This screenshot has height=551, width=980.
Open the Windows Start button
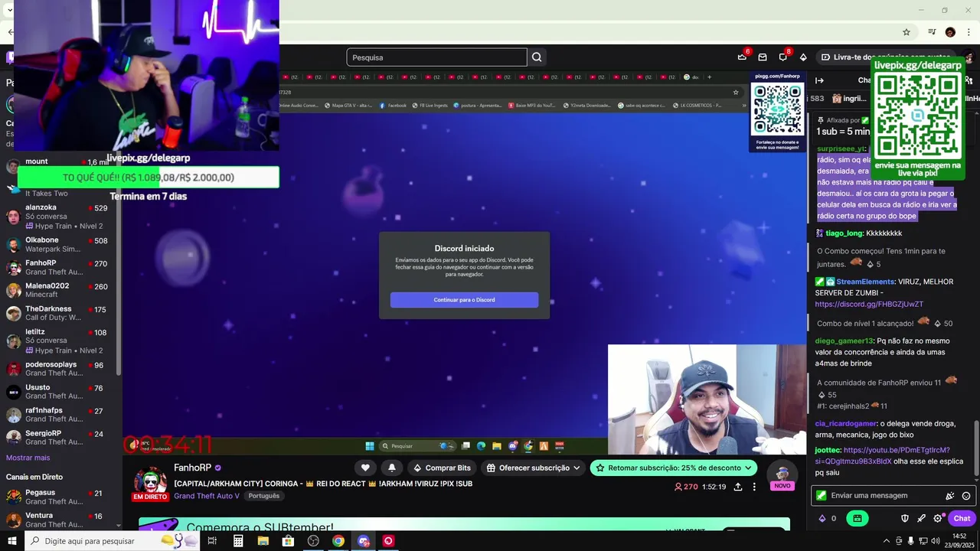12,541
